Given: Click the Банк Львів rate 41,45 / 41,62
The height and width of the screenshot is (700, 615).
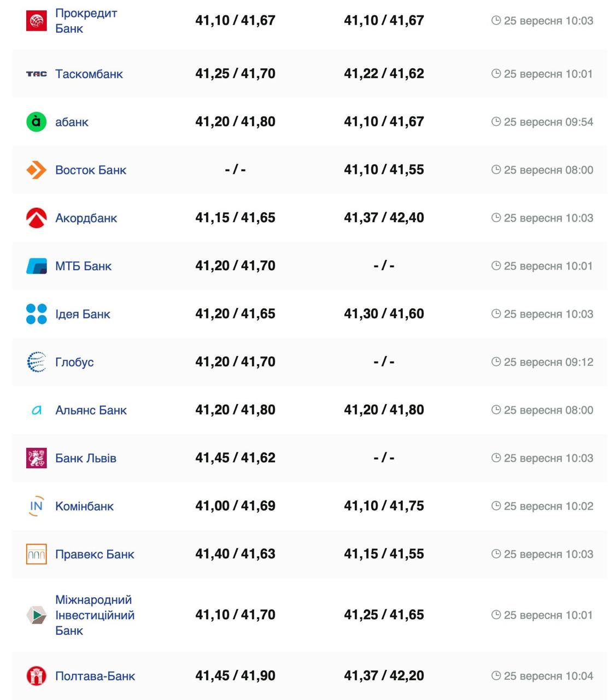Looking at the screenshot, I should (x=235, y=458).
